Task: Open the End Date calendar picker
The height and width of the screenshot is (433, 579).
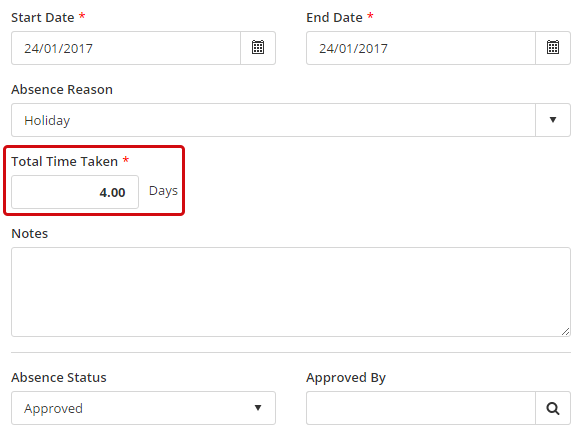Action: click(553, 48)
